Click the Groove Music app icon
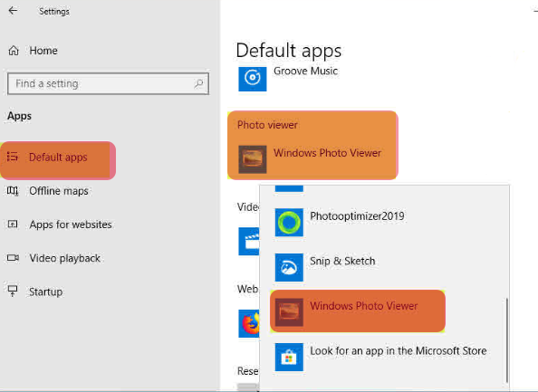The image size is (538, 392). 253,79
